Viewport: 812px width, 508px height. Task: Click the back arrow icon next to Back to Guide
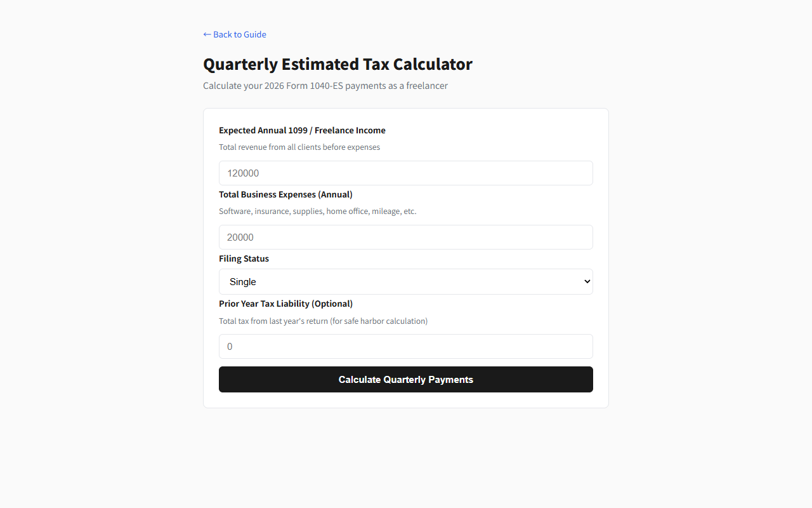pos(207,34)
